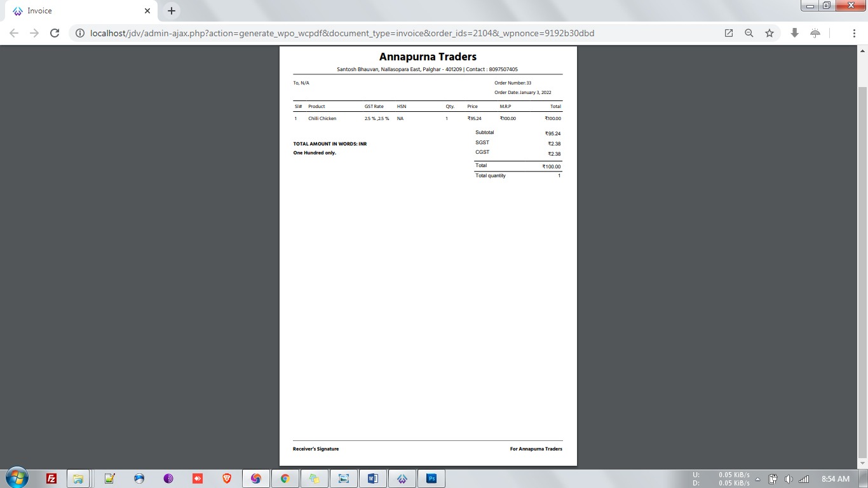The width and height of the screenshot is (868, 488).
Task: Open the Windows Start menu
Action: click(x=17, y=478)
